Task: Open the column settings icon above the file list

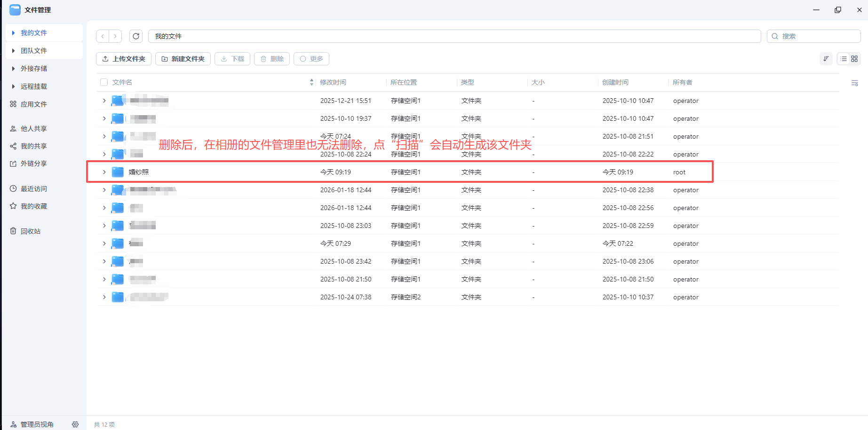Action: [855, 83]
